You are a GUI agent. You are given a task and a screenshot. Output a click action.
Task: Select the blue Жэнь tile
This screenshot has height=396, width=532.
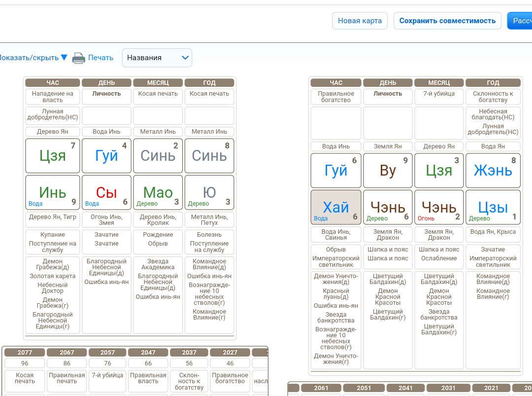(x=493, y=171)
